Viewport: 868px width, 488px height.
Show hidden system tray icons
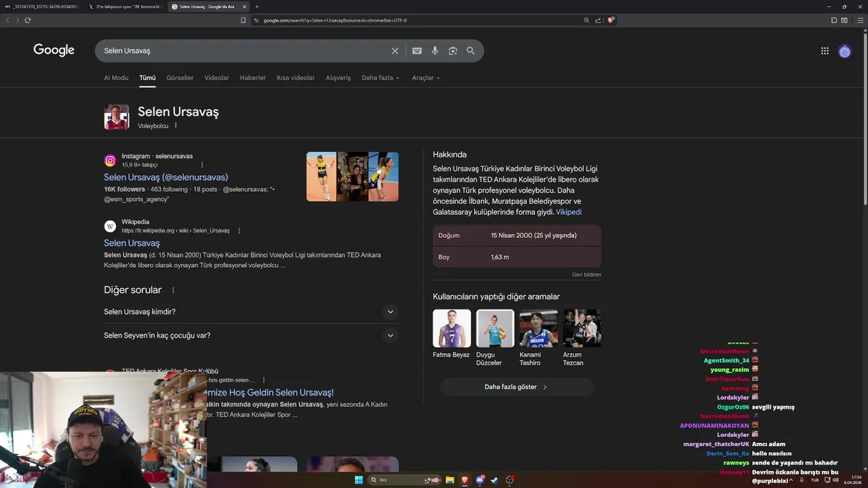[x=791, y=480]
